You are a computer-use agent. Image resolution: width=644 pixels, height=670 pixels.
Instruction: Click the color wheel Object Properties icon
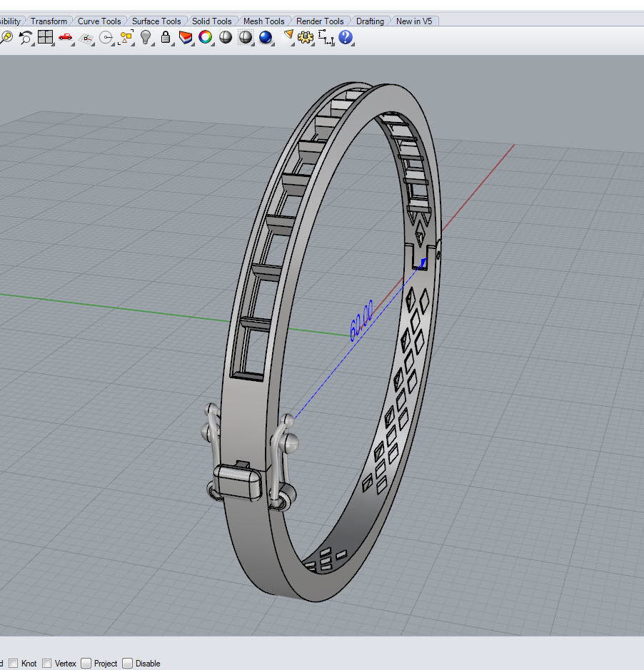coord(206,38)
